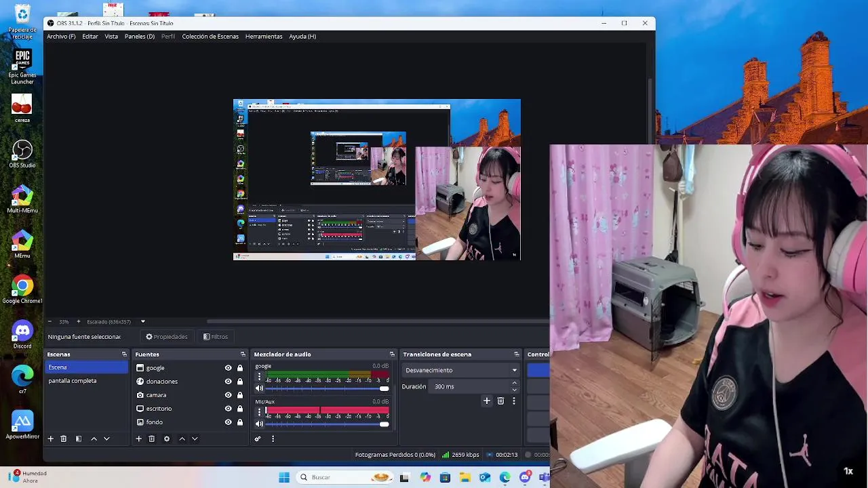Open Paneles (D) menu
This screenshot has height=488, width=868.
click(x=140, y=37)
